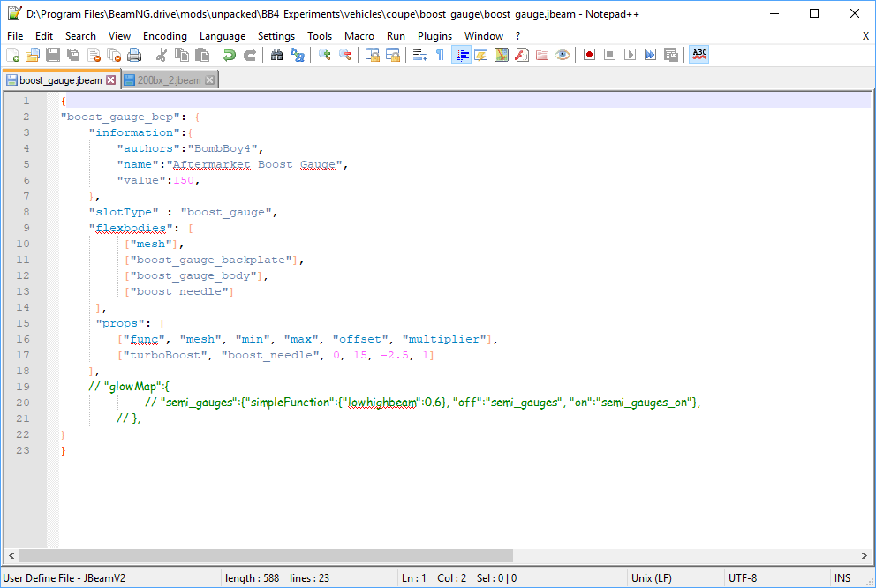This screenshot has height=588, width=876.
Task: Open the Function List panel icon
Action: coord(522,55)
